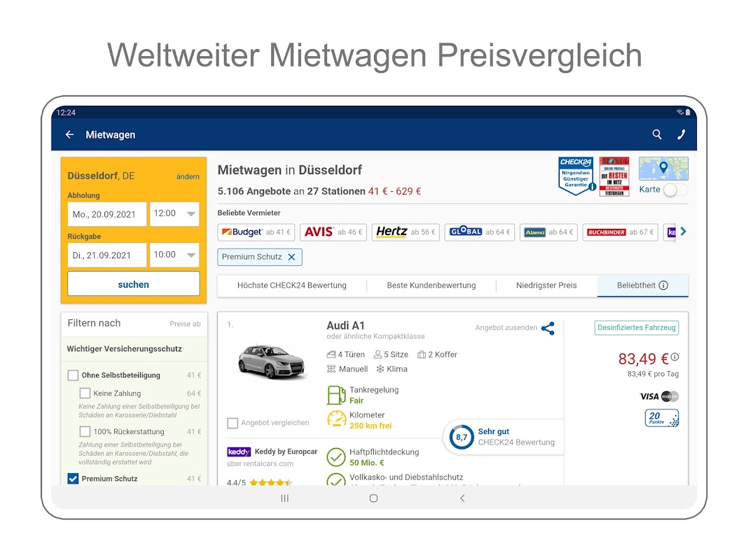This screenshot has height=560, width=748.
Task: Select the pickup date field
Action: point(107,214)
